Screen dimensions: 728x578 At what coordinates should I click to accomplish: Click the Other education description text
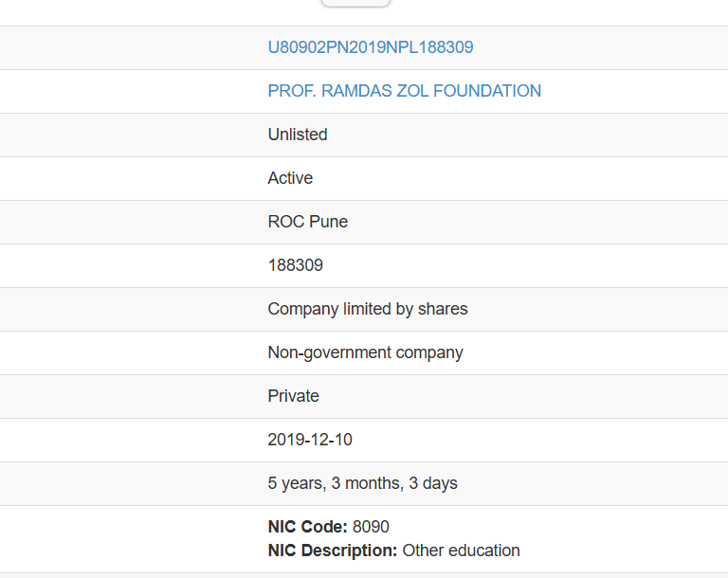[x=461, y=551]
